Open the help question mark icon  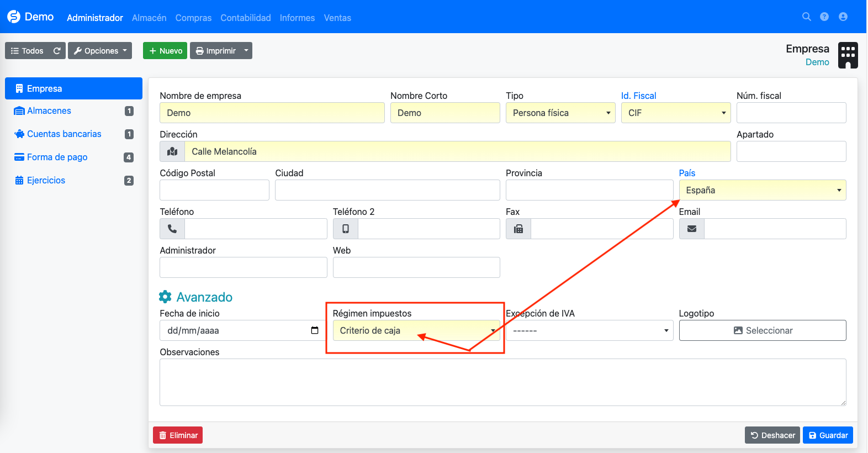(x=824, y=17)
